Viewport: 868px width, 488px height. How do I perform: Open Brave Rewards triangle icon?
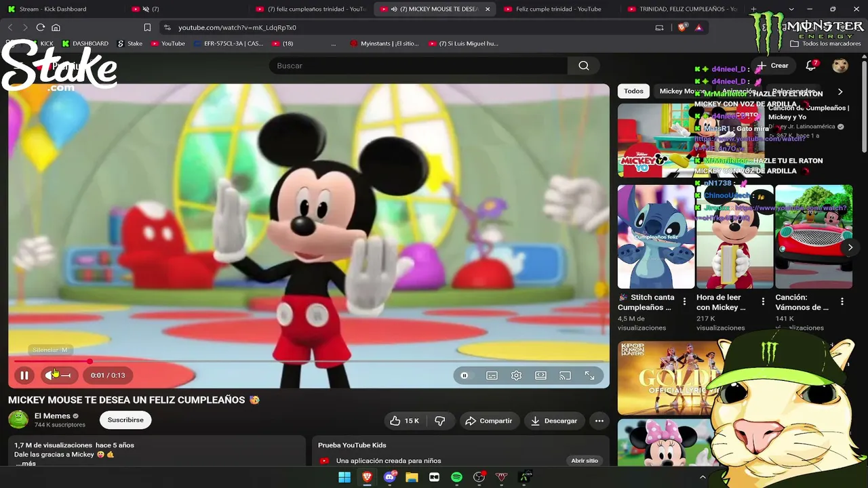(x=698, y=28)
